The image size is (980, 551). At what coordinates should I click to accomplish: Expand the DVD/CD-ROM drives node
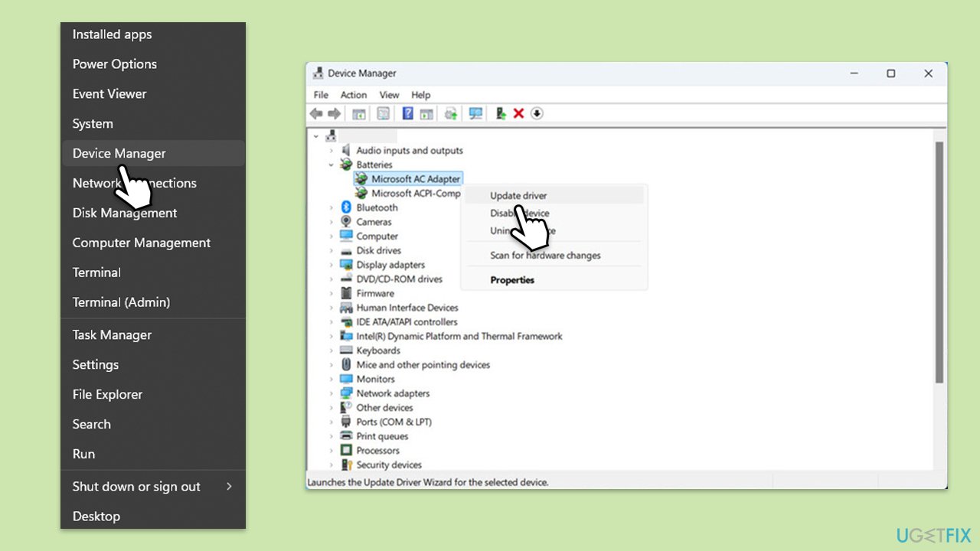point(332,279)
